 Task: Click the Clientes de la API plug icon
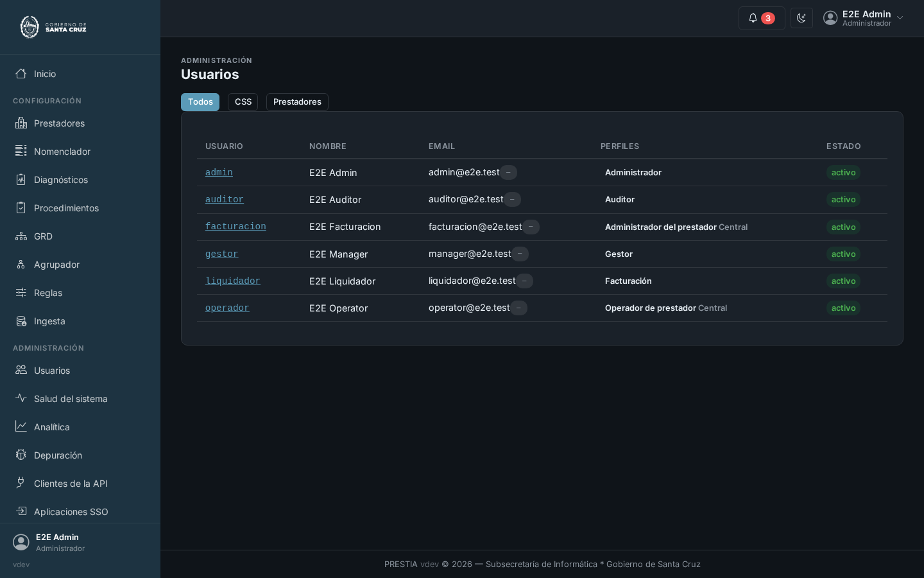tap(21, 484)
